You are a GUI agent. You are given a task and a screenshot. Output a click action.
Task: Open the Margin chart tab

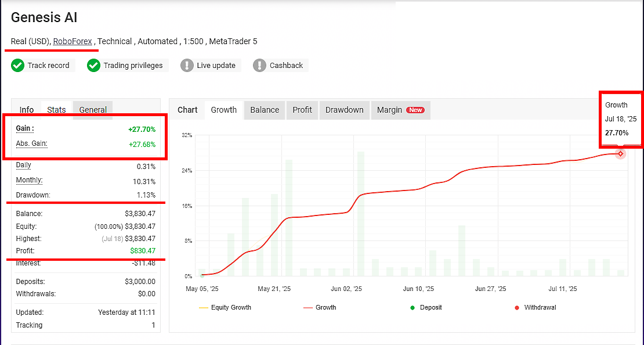[400, 110]
